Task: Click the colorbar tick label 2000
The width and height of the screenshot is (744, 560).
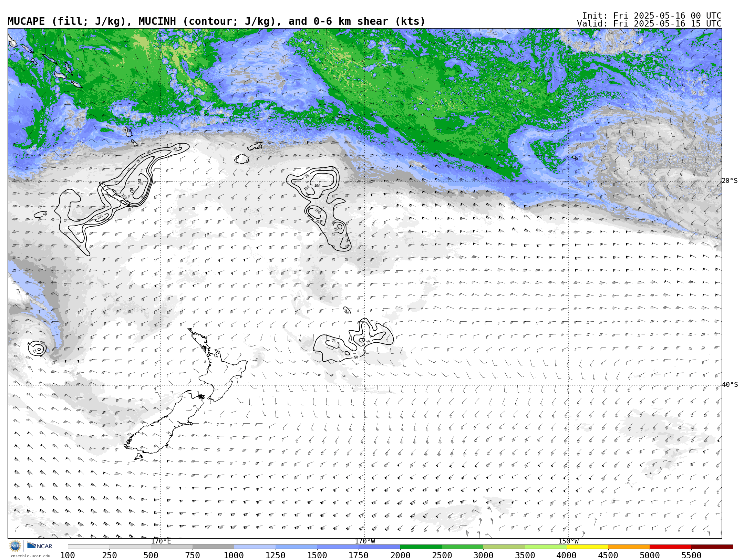Action: coord(400,556)
